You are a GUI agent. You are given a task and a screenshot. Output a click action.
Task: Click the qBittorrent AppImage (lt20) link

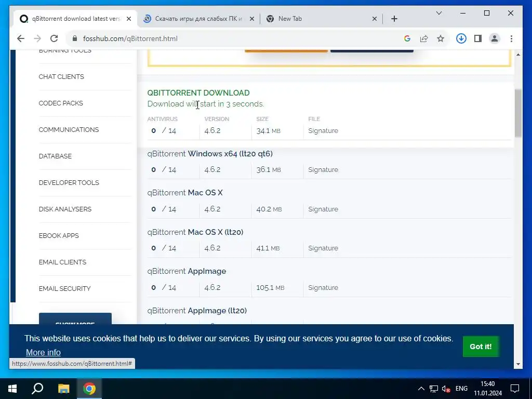pyautogui.click(x=197, y=311)
